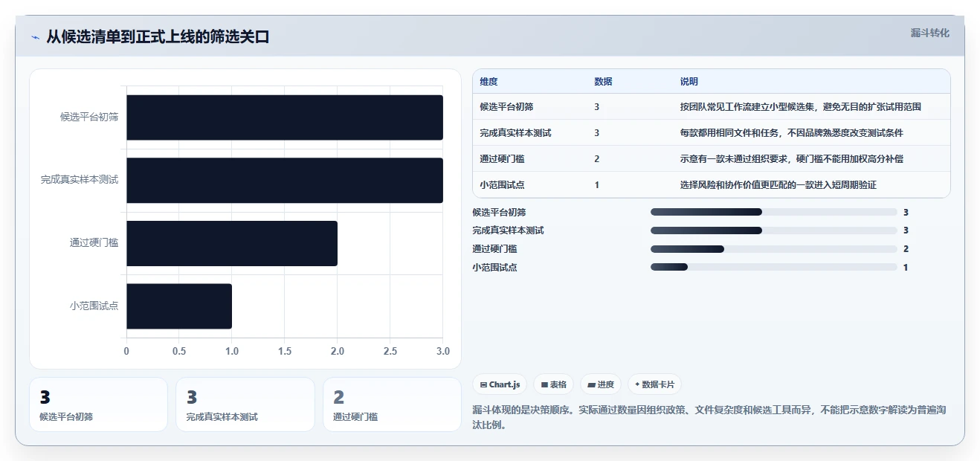Click the description starting 按团队常见工作流

click(801, 107)
